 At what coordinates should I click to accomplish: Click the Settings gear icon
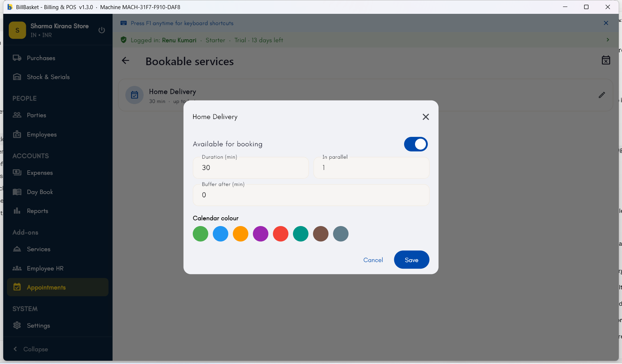[x=17, y=325]
